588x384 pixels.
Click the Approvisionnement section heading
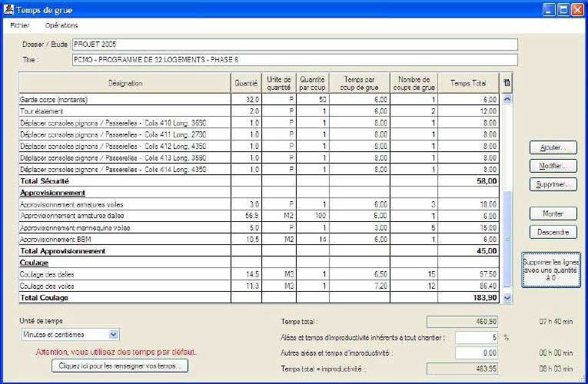[52, 193]
